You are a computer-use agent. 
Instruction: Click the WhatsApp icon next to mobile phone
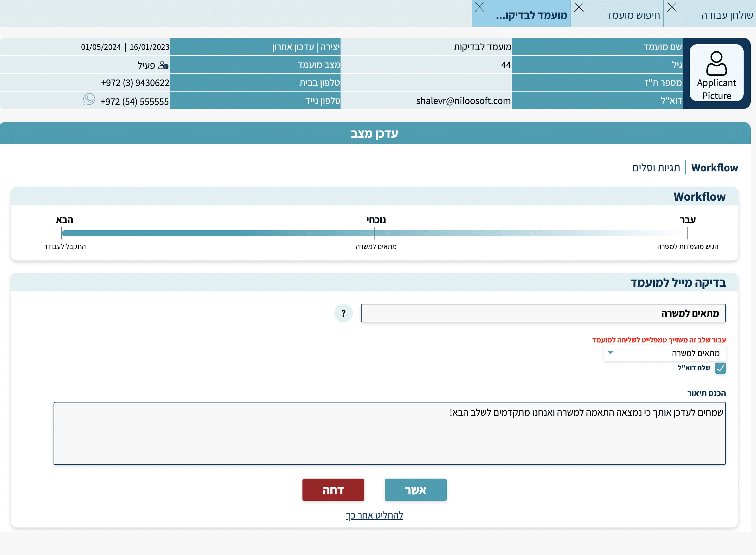[89, 99]
